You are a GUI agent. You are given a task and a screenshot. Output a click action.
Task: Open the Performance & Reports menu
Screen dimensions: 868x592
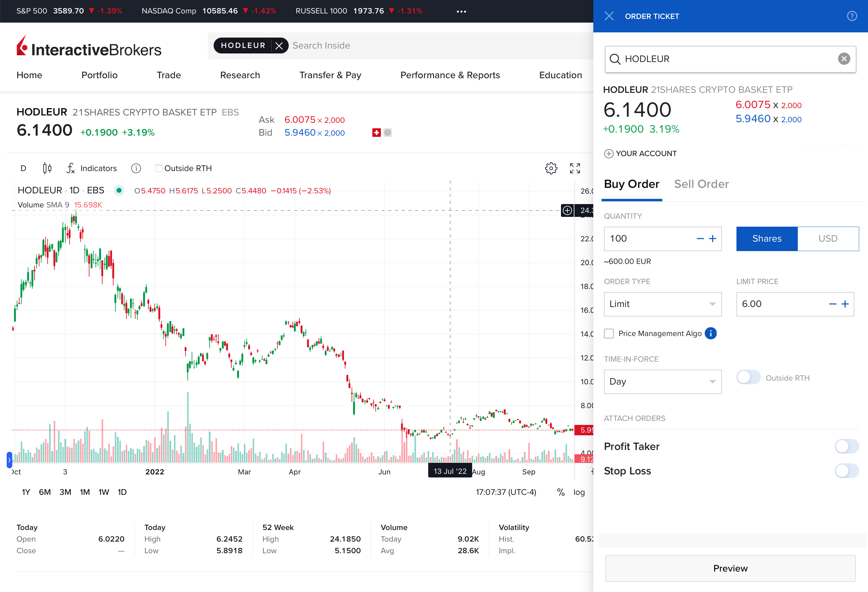(450, 75)
